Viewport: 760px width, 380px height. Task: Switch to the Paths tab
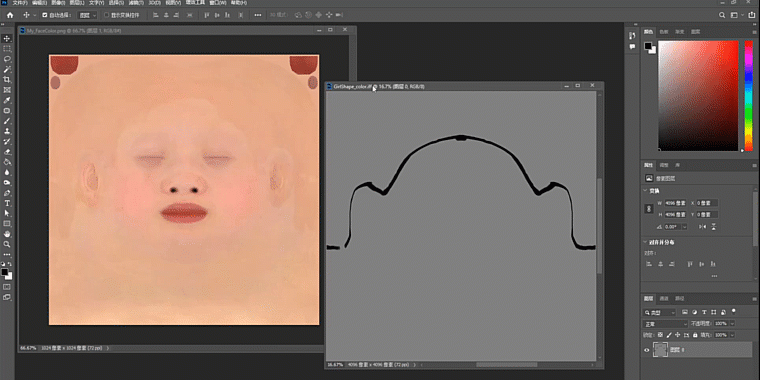point(679,299)
